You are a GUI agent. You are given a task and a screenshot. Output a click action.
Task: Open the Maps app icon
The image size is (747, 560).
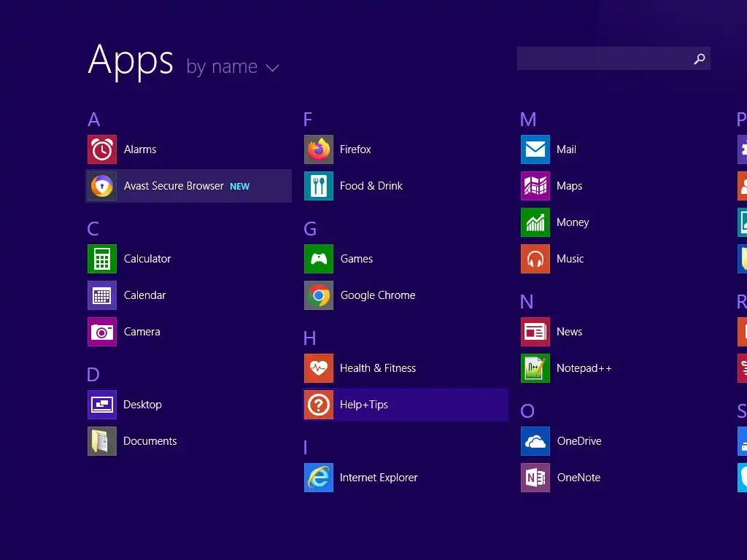pyautogui.click(x=535, y=186)
